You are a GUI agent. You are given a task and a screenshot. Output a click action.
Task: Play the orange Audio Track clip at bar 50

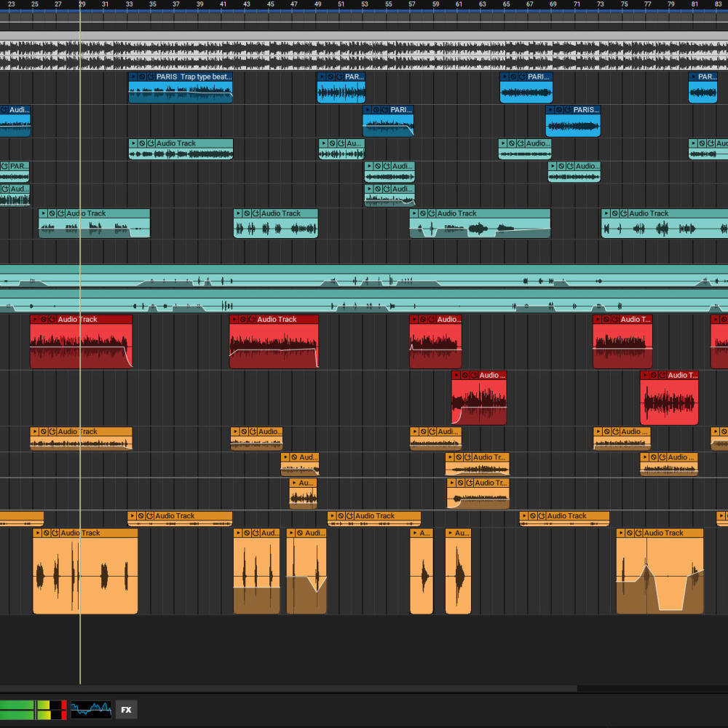[333, 516]
